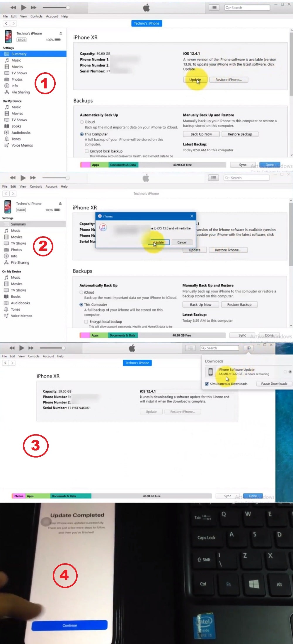Click Back Up Now in the window with the iTunes dialog

201,304
